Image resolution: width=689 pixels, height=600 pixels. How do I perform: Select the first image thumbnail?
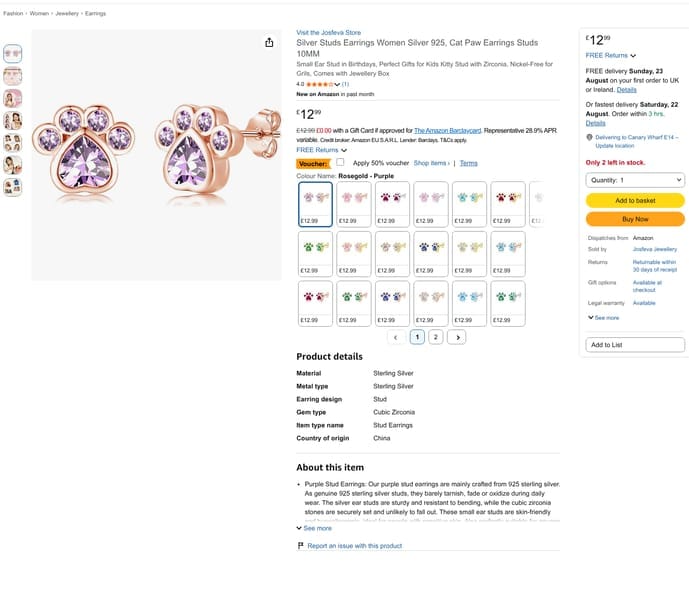12,54
